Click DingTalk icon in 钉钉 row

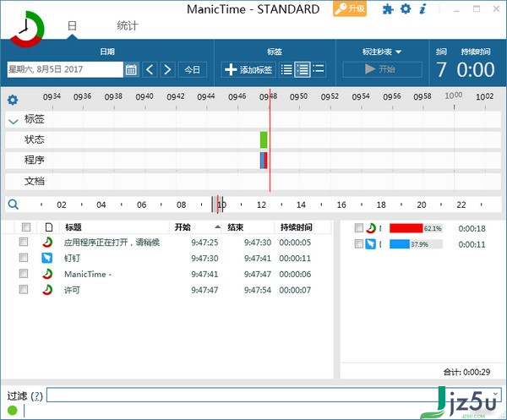click(47, 258)
